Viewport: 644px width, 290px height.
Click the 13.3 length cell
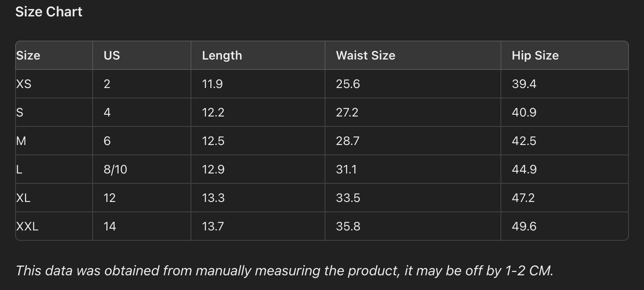(213, 198)
